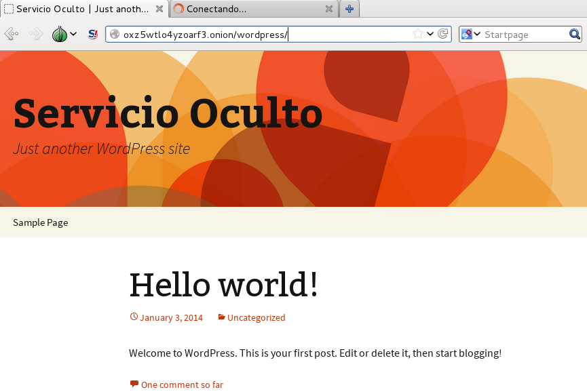587x392 pixels.
Task: Click the magnifier search button
Action: click(575, 35)
